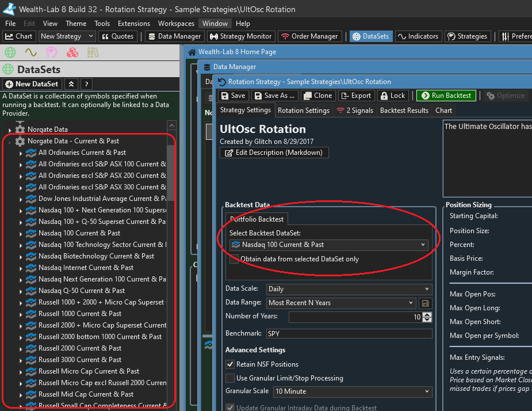Click the Indicators button in the main toolbar

[418, 36]
